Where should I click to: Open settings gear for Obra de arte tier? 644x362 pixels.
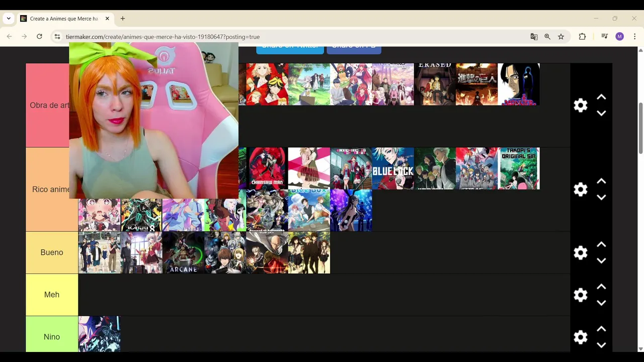[581, 105]
